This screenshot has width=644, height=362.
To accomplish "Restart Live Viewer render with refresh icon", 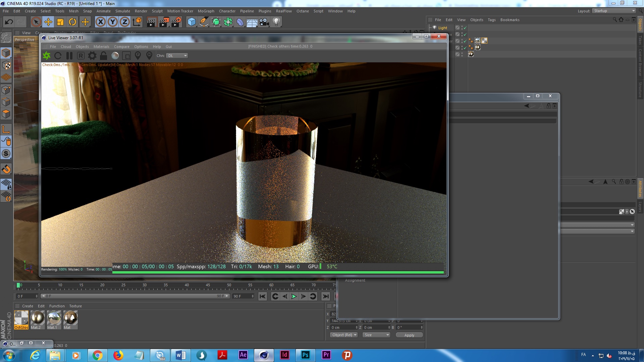I will [x=58, y=56].
